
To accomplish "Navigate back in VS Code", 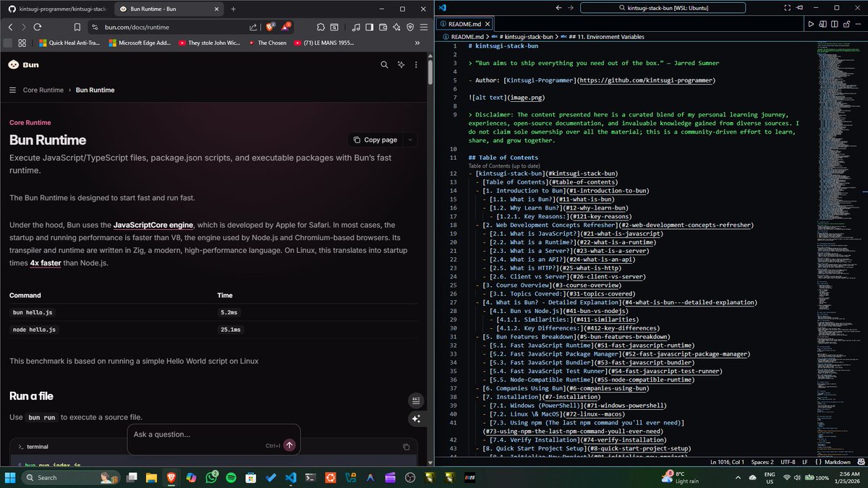I will (558, 7).
